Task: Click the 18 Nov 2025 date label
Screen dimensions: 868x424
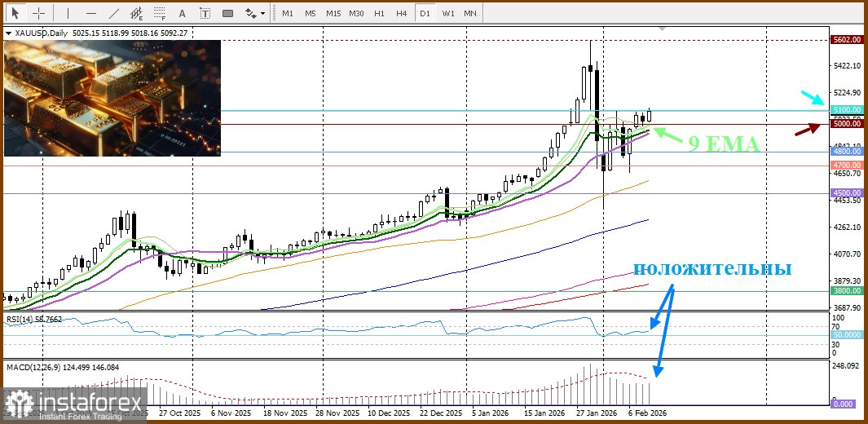Action: [x=285, y=413]
